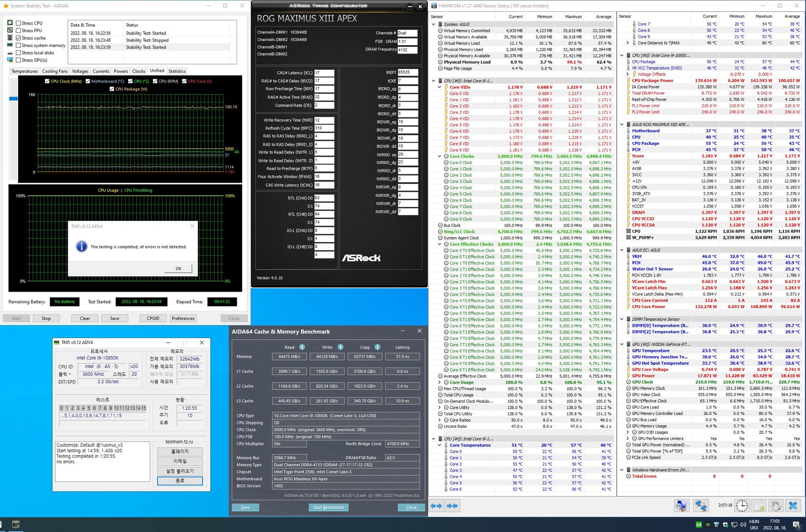Enable Stress local disks checkbox
The height and width of the screenshot is (532, 806).
(18, 53)
